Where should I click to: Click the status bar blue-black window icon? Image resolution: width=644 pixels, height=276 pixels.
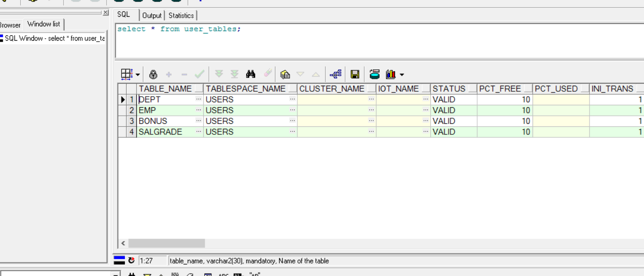click(x=119, y=260)
